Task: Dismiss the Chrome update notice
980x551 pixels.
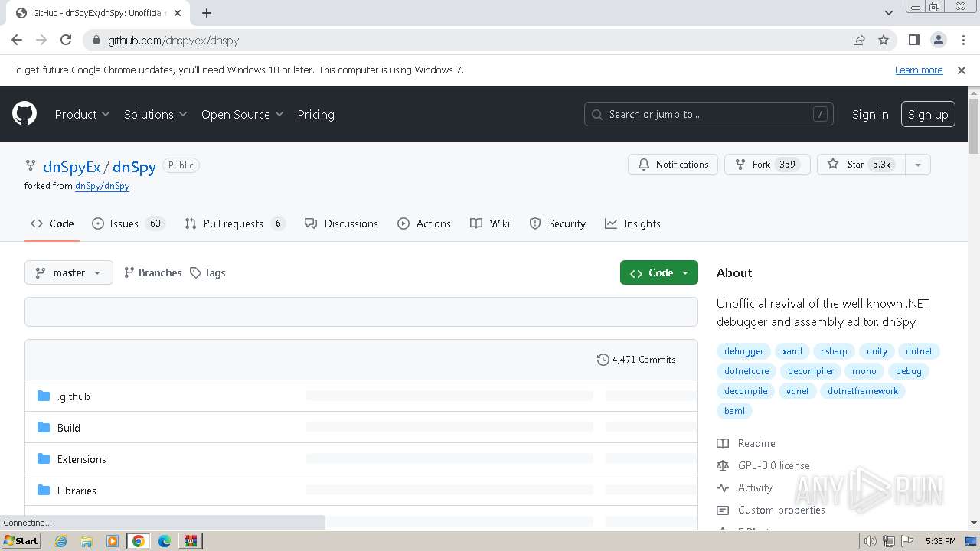Action: coord(962,70)
